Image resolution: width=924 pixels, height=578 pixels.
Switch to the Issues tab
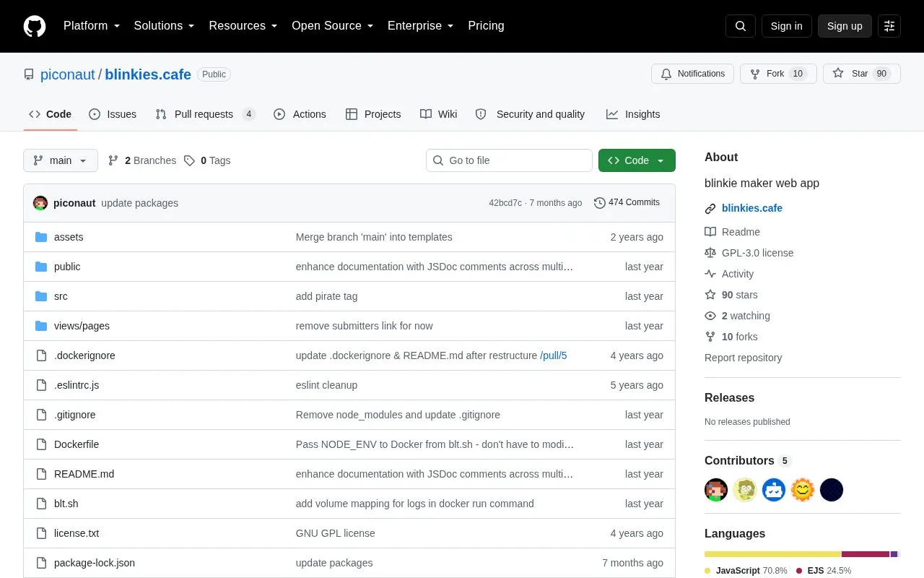[x=113, y=114]
